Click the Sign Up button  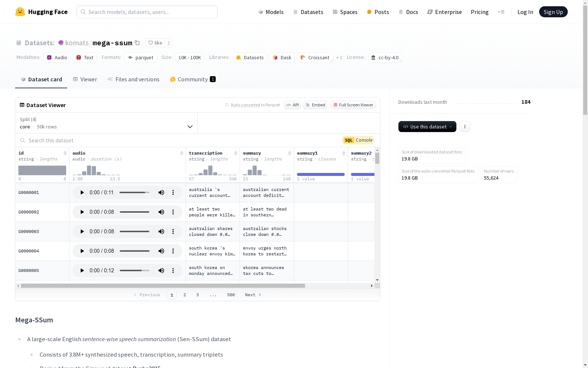pyautogui.click(x=553, y=12)
